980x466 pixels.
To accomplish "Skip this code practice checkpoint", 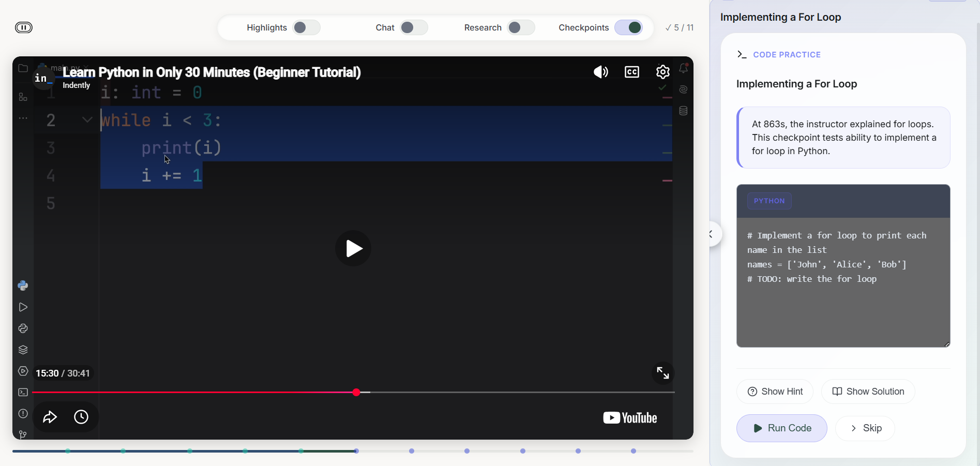I will [x=865, y=428].
